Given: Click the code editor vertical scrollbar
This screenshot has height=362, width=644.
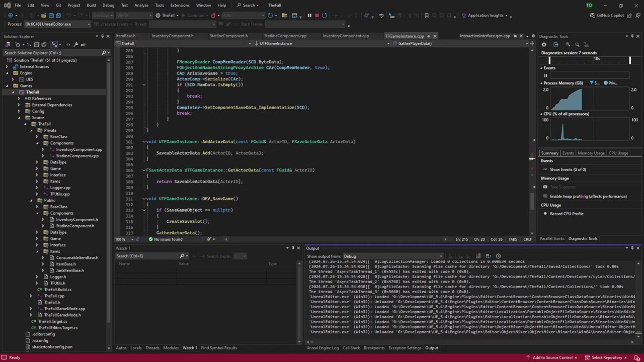Looking at the screenshot, I should 532,141.
